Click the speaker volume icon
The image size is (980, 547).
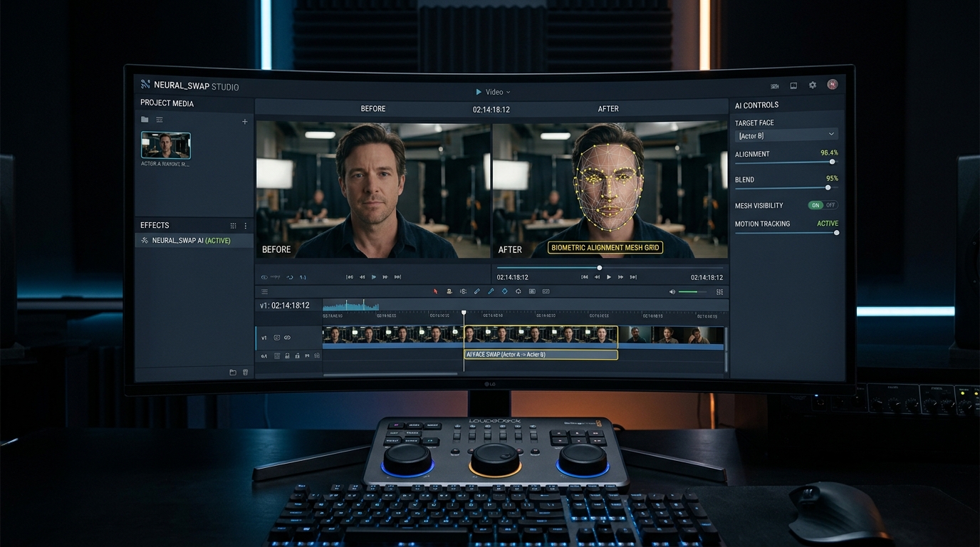pos(672,292)
